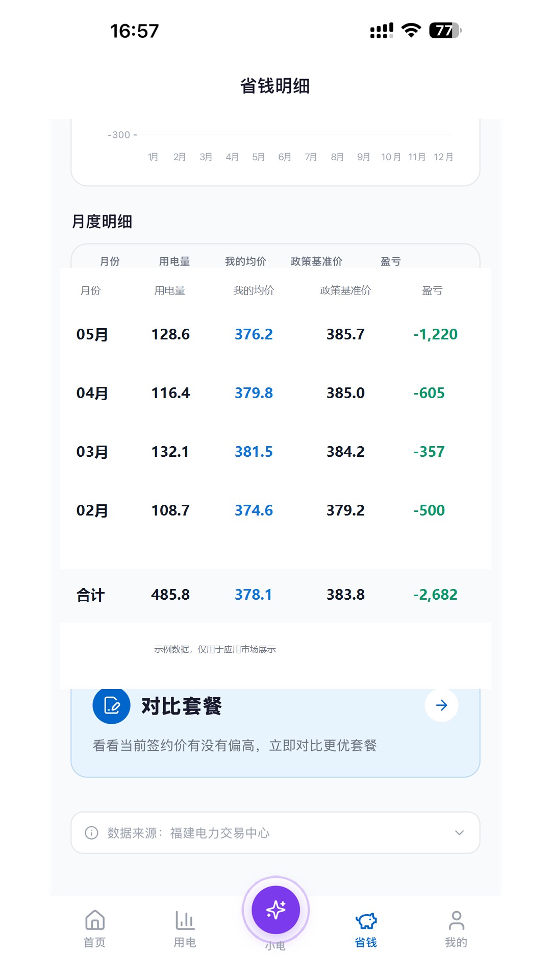This screenshot has height=980, width=551.
Task: Tap the 示例数据 disclaimer text
Action: [x=215, y=649]
